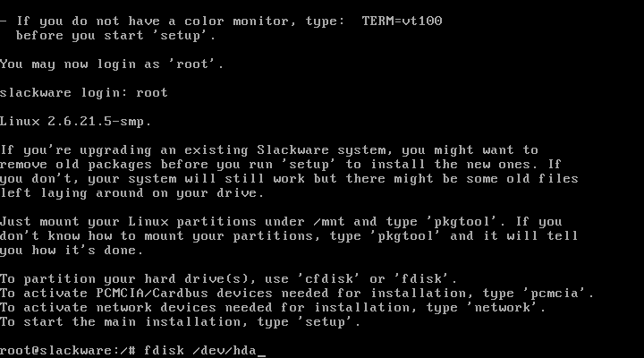Click the 'fdisk /dev/hda' typed command
The width and height of the screenshot is (644, 358).
click(200, 350)
